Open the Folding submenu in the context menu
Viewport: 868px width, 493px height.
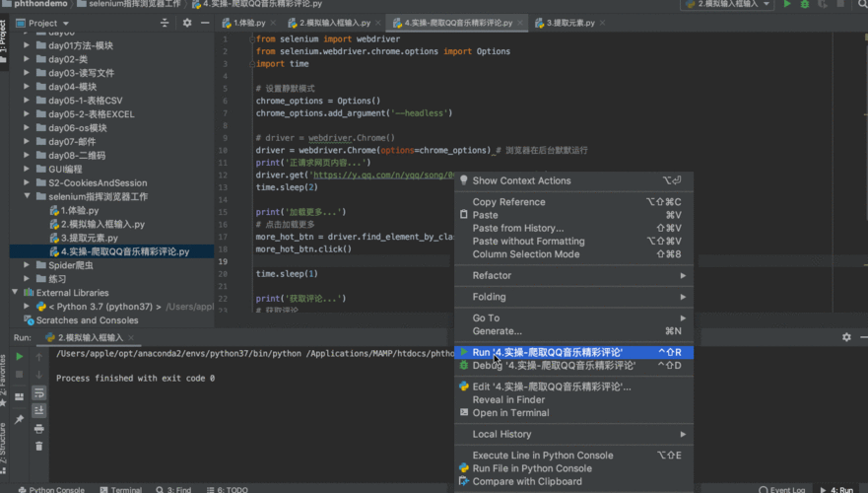click(573, 297)
